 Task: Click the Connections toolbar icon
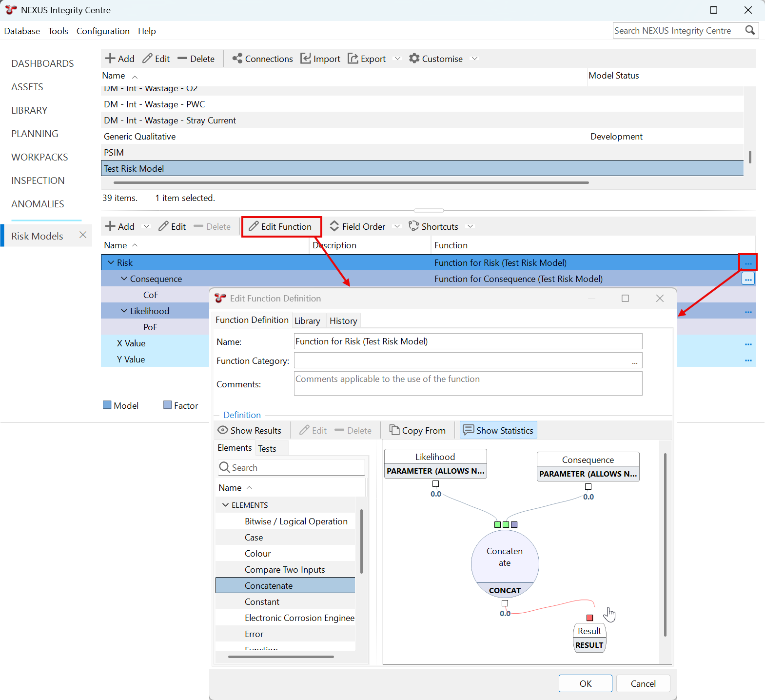coord(237,59)
